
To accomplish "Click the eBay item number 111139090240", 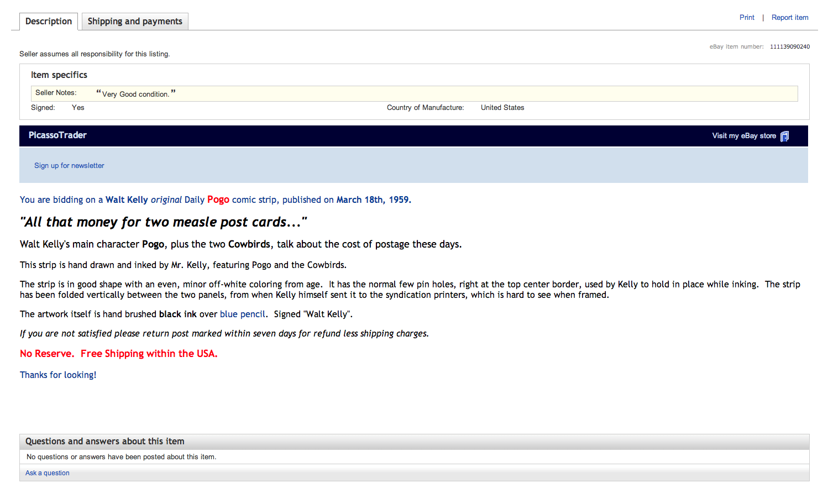I will pos(790,47).
